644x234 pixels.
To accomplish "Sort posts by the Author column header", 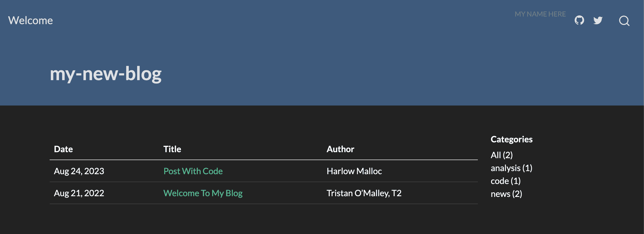I will [340, 149].
